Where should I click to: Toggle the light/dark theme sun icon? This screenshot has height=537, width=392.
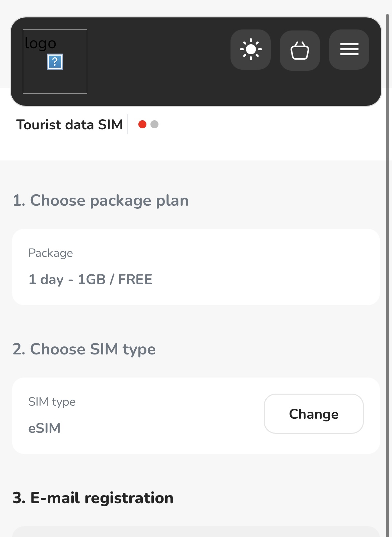click(251, 50)
